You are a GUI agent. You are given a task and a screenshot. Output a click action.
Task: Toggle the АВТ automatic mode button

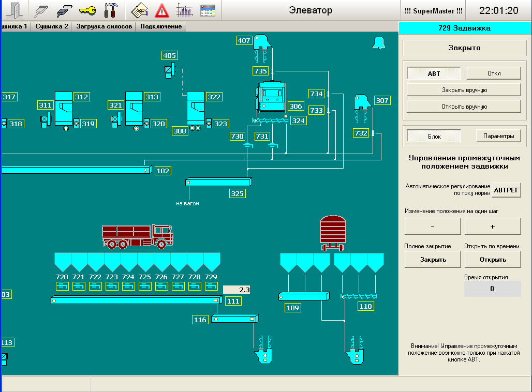tap(434, 73)
